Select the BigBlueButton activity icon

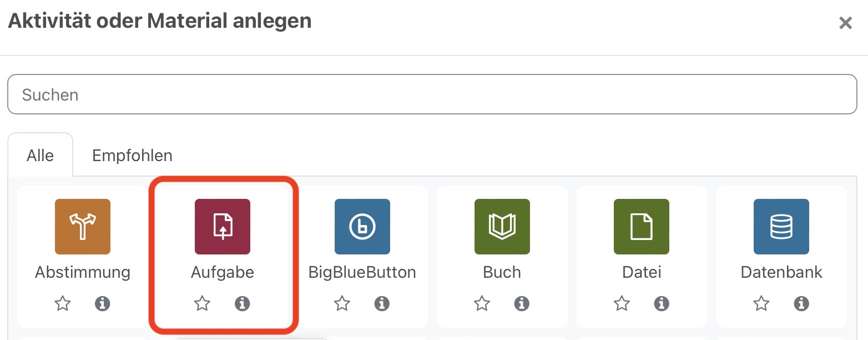click(362, 227)
